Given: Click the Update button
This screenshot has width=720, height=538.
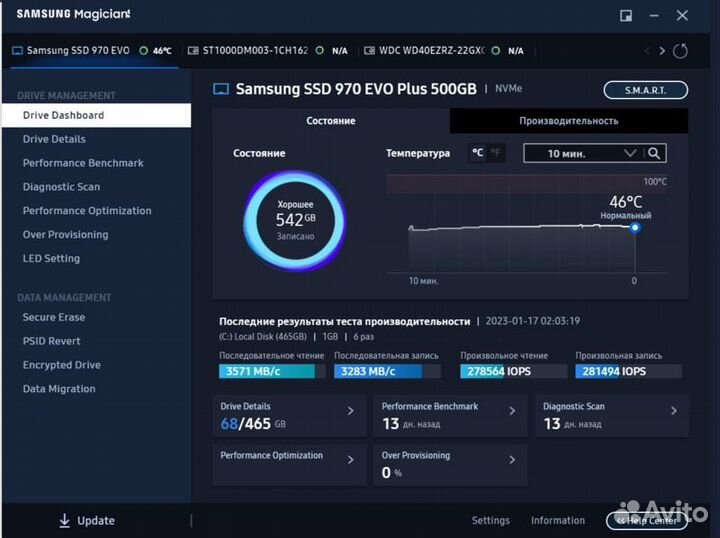Looking at the screenshot, I should 87,520.
